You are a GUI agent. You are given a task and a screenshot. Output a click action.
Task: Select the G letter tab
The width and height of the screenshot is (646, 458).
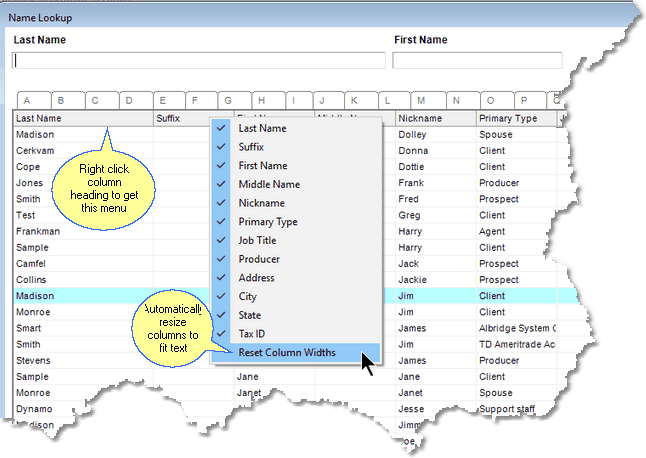point(234,100)
